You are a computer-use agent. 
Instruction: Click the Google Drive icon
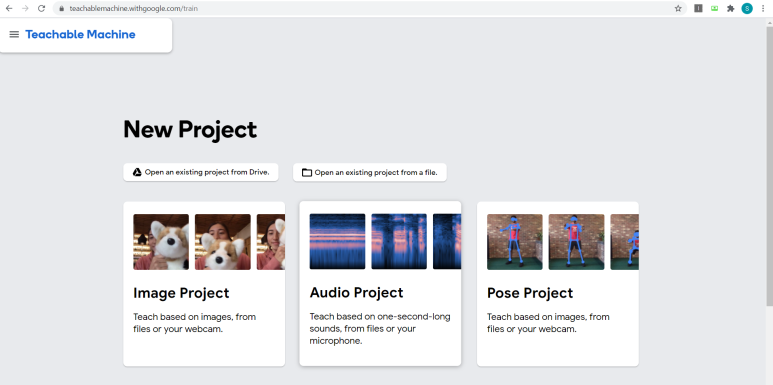click(137, 172)
